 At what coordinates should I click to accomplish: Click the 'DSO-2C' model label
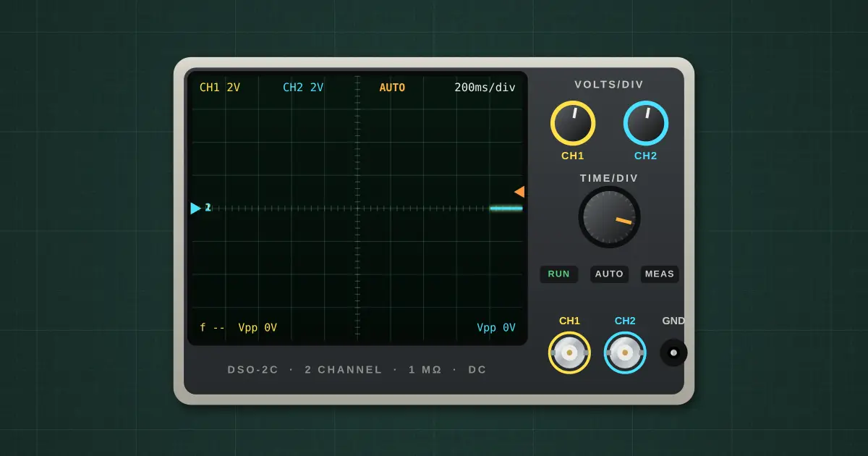(252, 370)
